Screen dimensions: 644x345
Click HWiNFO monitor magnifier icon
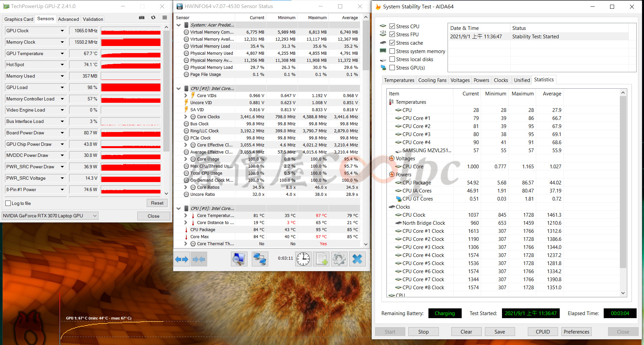pyautogui.click(x=239, y=259)
